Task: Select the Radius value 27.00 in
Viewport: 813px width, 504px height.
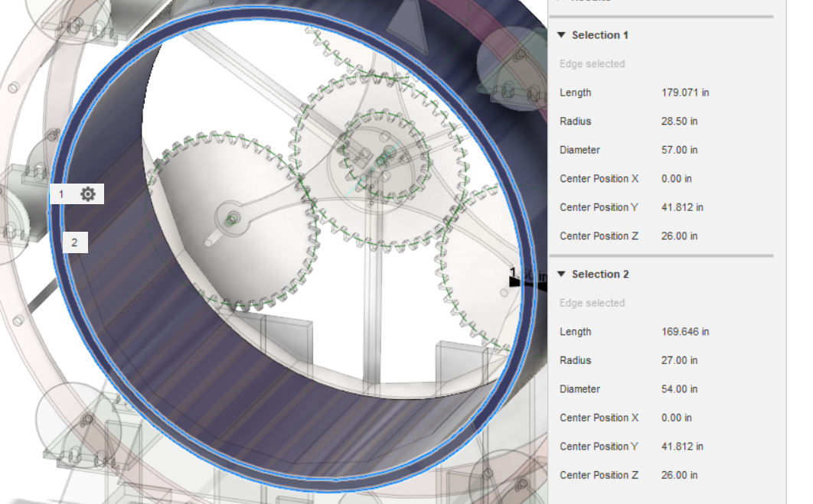Action: [x=679, y=360]
